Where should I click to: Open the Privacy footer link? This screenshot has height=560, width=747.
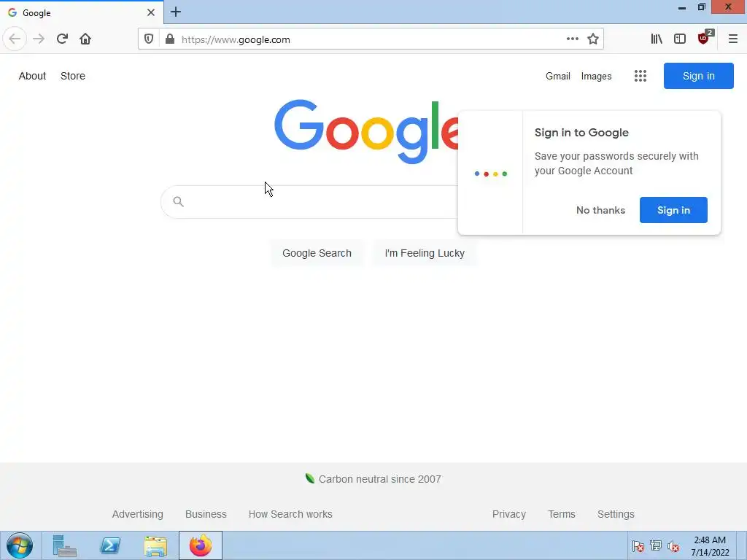[x=508, y=514]
